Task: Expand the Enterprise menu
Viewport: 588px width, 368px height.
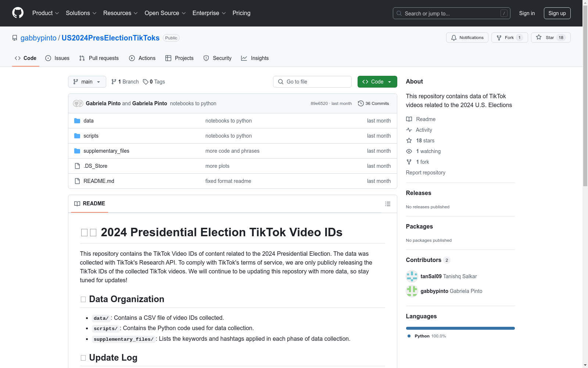Action: point(209,13)
